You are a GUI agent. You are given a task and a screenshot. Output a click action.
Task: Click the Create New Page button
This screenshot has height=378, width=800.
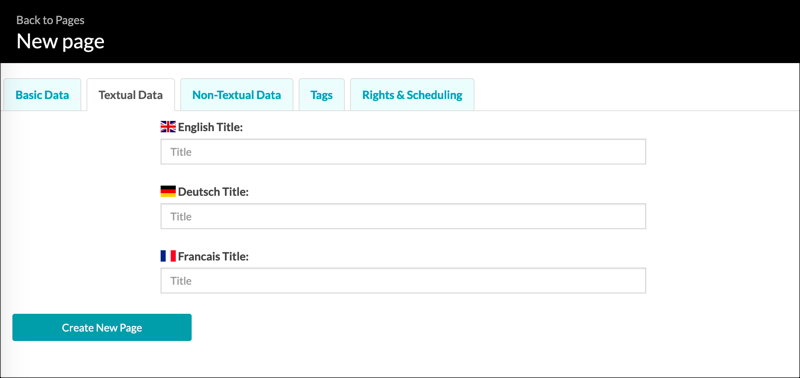102,327
